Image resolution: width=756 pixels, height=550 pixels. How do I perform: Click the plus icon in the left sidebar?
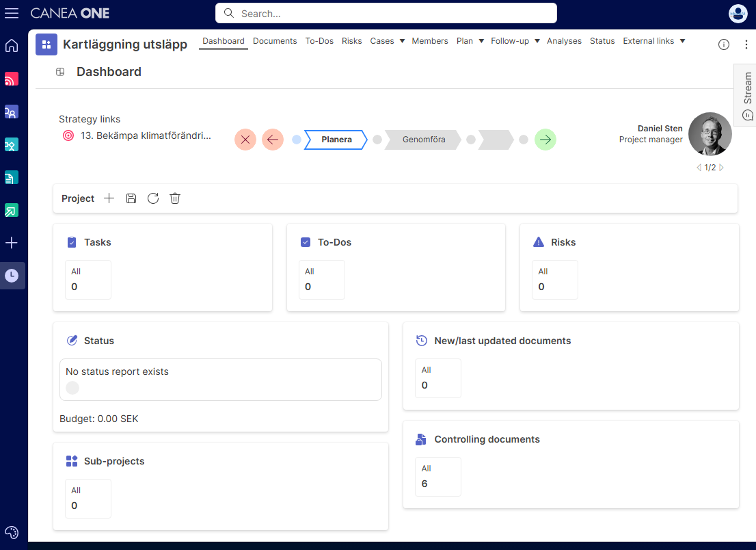click(12, 243)
